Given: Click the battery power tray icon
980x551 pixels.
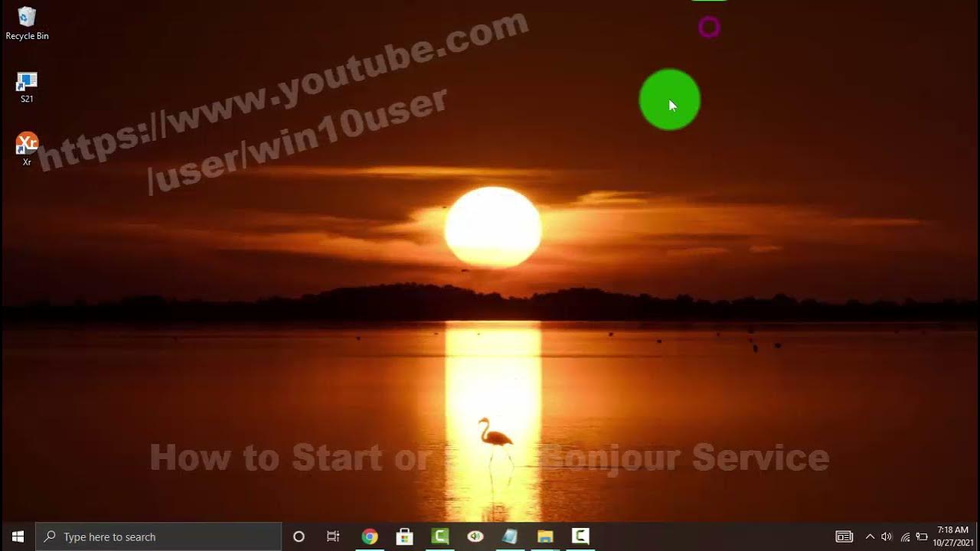Looking at the screenshot, I should pos(922,536).
